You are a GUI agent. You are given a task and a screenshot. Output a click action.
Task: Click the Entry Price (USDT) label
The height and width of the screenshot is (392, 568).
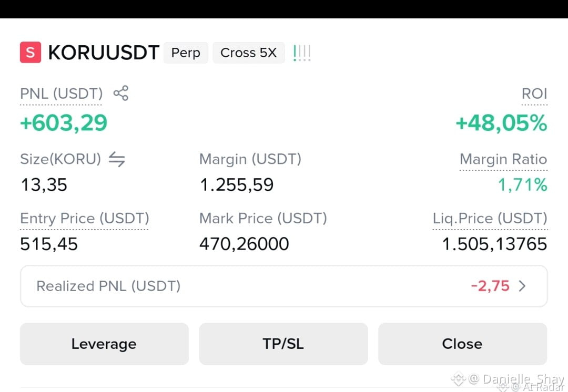(x=84, y=219)
